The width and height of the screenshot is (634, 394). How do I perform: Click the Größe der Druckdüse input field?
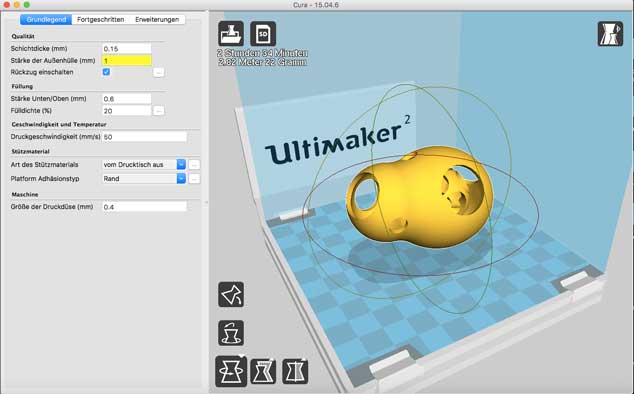click(x=144, y=207)
